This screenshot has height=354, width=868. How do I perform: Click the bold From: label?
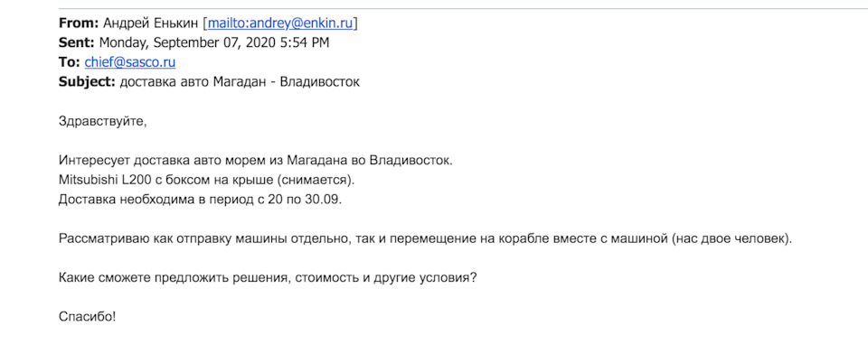tap(79, 23)
